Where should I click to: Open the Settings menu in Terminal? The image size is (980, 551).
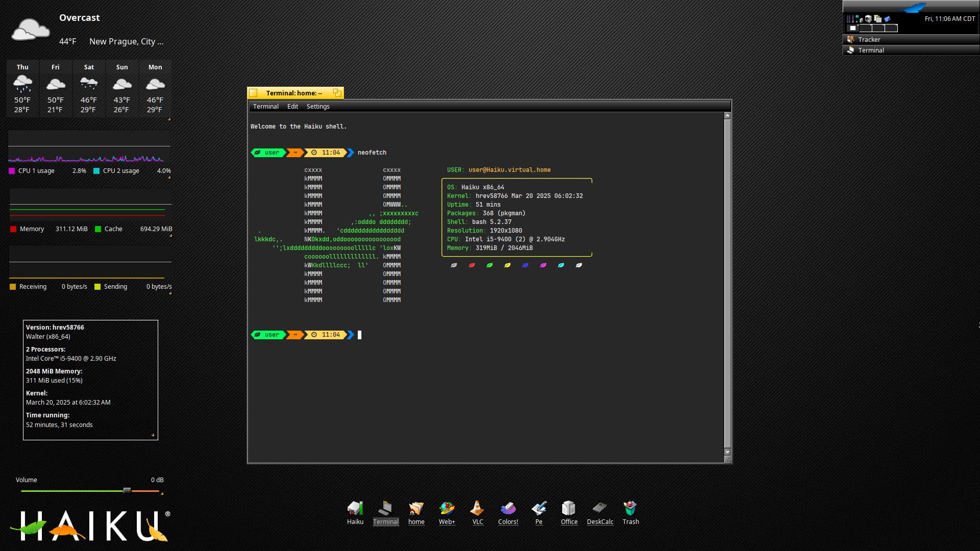tap(318, 106)
